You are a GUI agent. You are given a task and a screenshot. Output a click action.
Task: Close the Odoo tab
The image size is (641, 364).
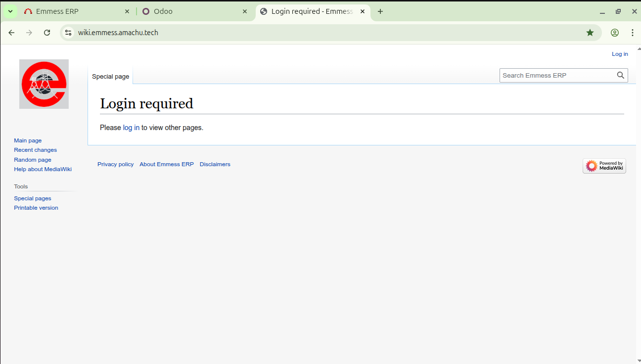pyautogui.click(x=244, y=11)
